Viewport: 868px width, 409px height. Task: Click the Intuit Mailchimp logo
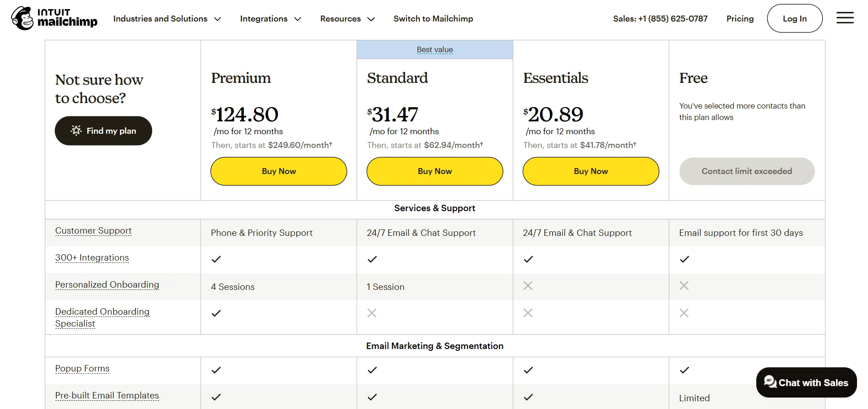coord(54,18)
